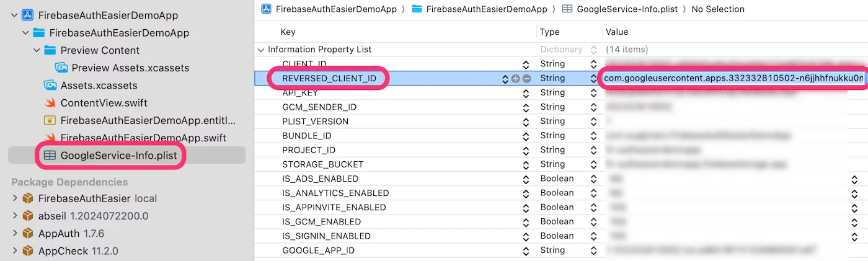Open type dropdown for Information Property List
Screen dimensions: 868x261
tap(593, 50)
